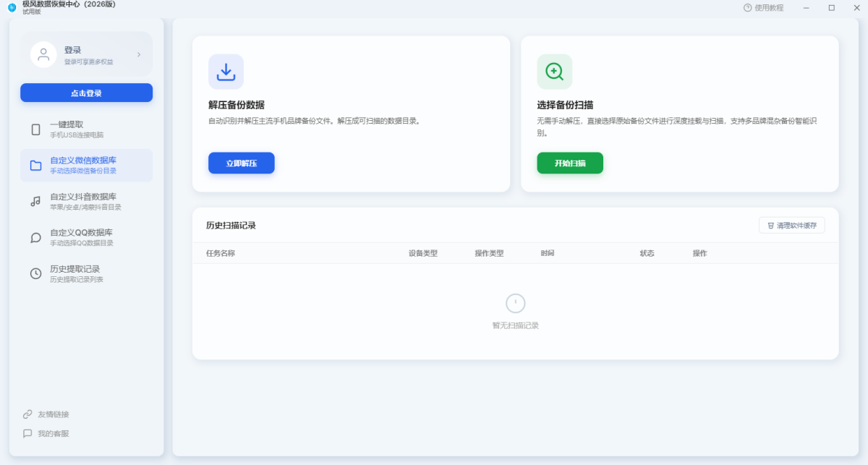Click 时间 column header

(x=548, y=254)
